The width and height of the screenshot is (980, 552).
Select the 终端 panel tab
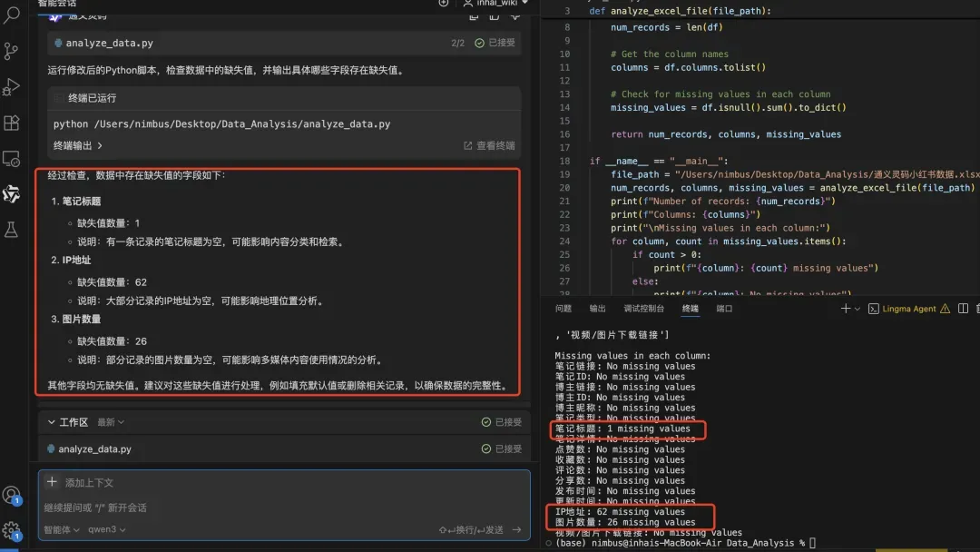pyautogui.click(x=690, y=308)
